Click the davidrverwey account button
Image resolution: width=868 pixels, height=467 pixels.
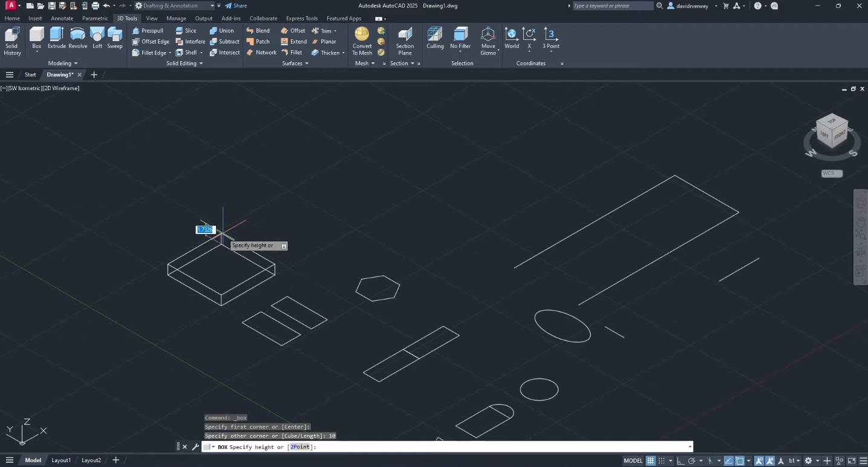click(693, 5)
